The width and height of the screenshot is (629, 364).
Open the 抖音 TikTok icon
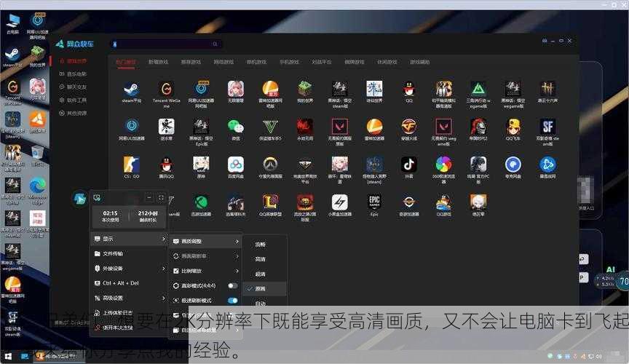pyautogui.click(x=408, y=165)
